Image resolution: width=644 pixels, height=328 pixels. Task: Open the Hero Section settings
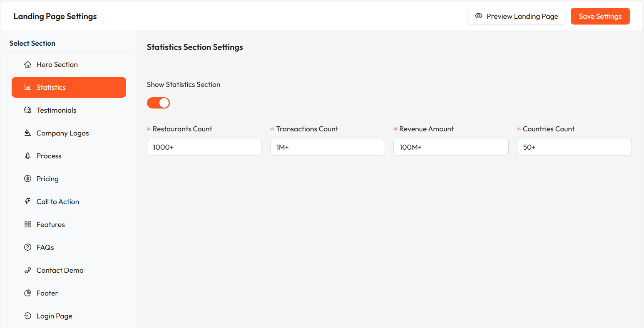point(69,64)
